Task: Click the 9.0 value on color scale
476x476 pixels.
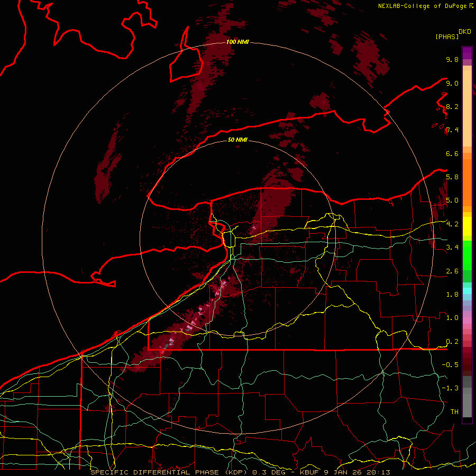Action: [452, 83]
